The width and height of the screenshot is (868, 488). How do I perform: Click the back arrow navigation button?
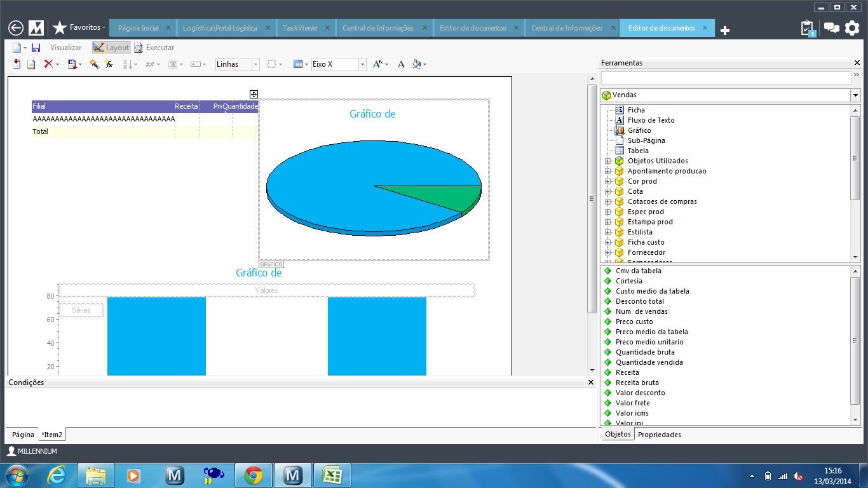pos(16,28)
